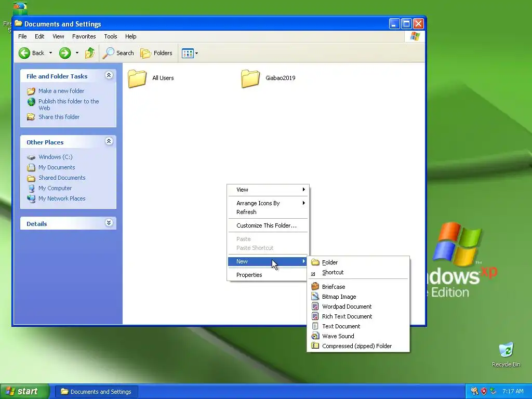This screenshot has width=532, height=399.
Task: Click Publish this folder to the Web
Action: (69, 104)
